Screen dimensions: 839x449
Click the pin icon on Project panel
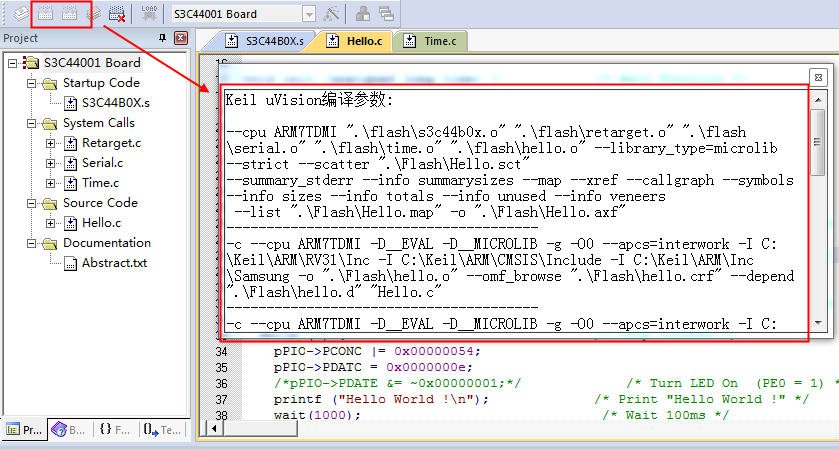[163, 38]
